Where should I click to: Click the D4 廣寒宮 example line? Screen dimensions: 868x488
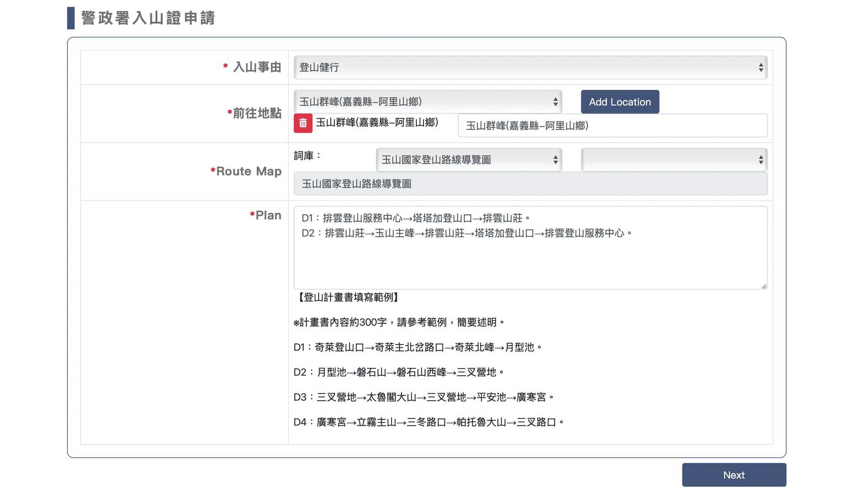tap(429, 422)
